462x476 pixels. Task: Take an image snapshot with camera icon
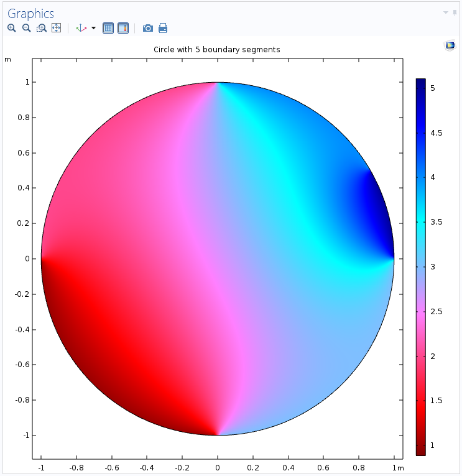(147, 28)
